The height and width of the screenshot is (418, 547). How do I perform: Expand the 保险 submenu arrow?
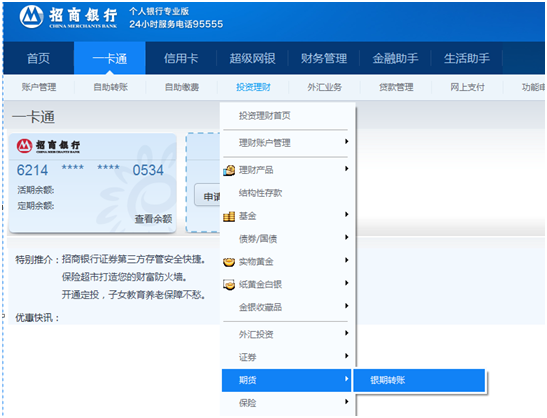point(346,402)
